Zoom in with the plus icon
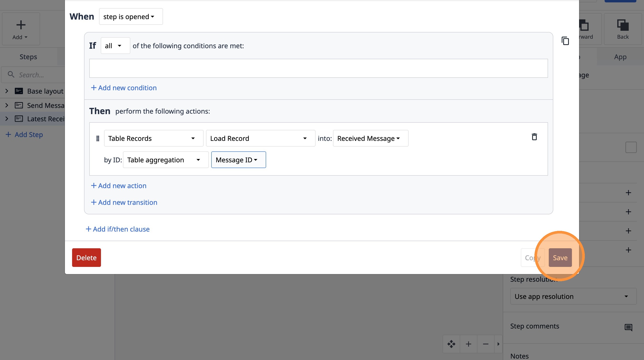Viewport: 644px width, 360px height. pos(469,344)
